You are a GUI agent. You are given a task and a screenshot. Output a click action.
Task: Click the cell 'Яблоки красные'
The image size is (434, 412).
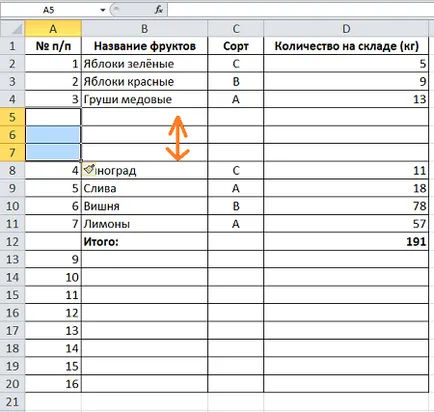tap(144, 81)
